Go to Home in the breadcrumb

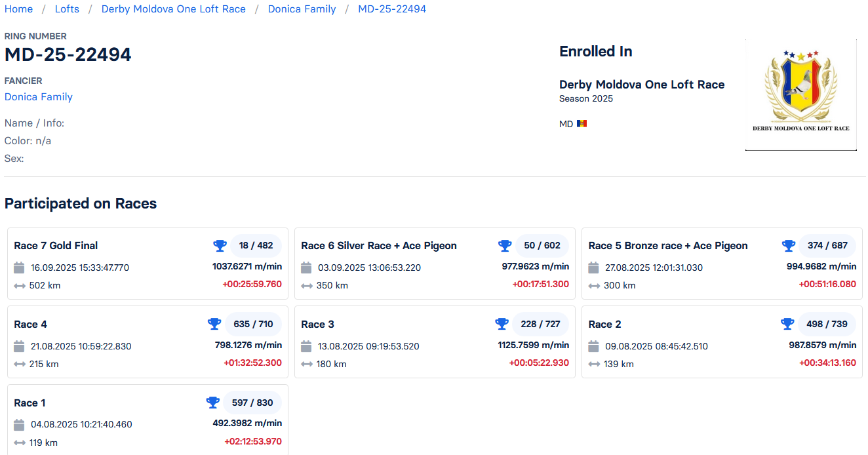(18, 9)
